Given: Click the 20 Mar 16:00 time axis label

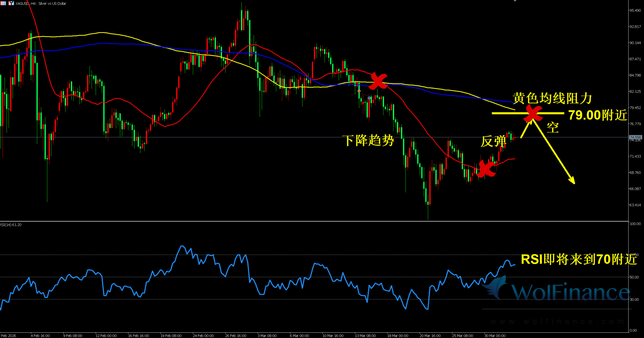Looking at the screenshot, I should tap(430, 335).
